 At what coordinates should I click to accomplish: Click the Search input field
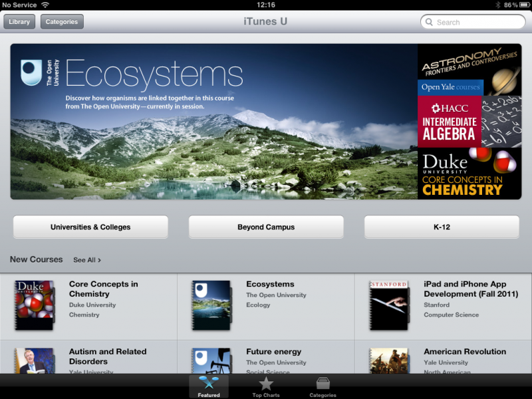click(x=473, y=22)
